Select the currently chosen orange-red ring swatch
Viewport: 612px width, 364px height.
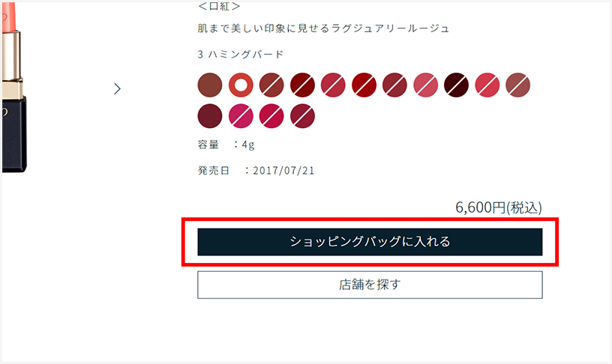pos(241,85)
